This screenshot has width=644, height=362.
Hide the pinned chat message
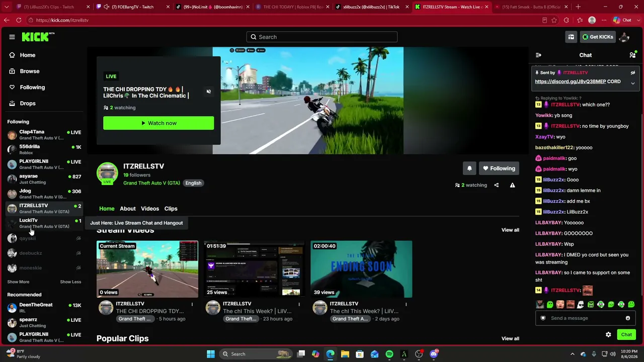pyautogui.click(x=633, y=73)
